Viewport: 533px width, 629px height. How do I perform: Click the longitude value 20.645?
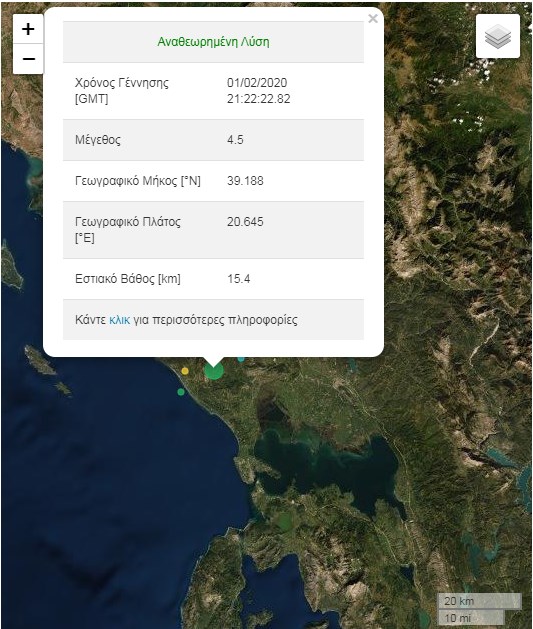(x=245, y=221)
